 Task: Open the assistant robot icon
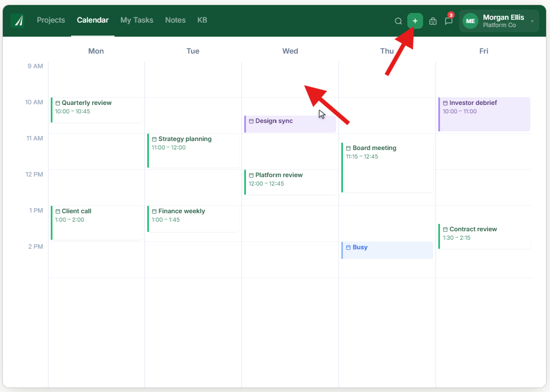pyautogui.click(x=433, y=21)
